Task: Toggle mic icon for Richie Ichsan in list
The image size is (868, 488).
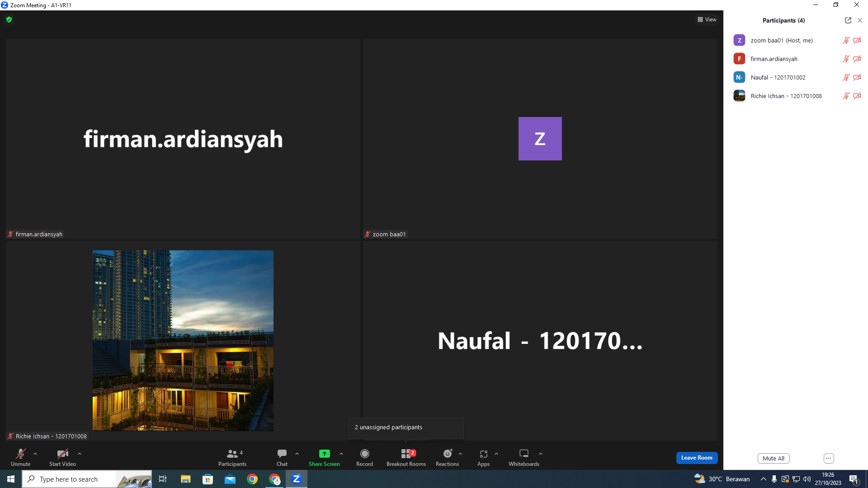Action: coord(846,96)
